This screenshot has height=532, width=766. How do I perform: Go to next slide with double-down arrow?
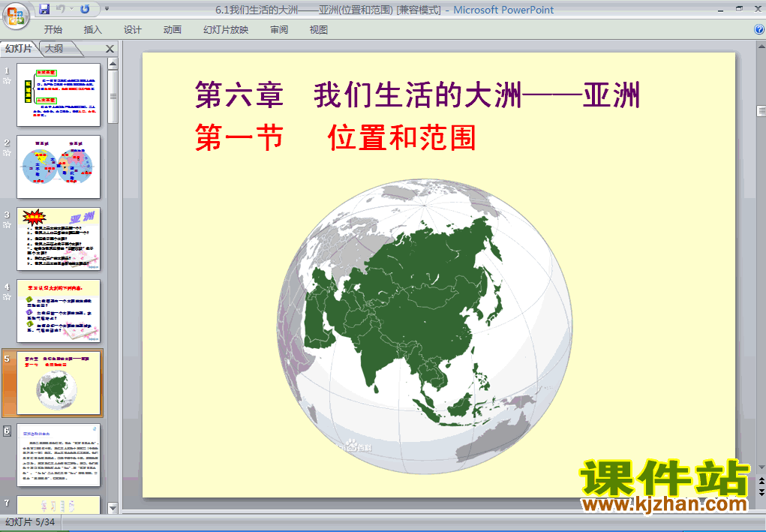[761, 492]
